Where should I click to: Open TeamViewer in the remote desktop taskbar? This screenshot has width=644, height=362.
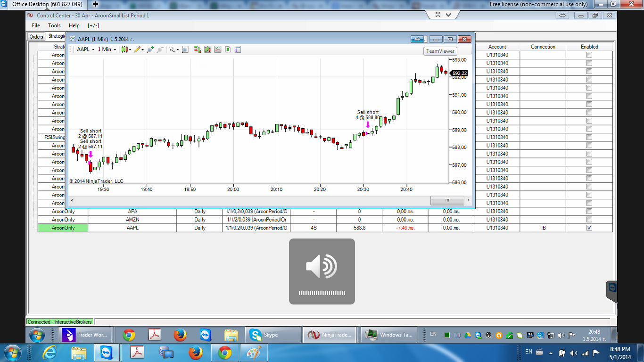[x=206, y=335]
